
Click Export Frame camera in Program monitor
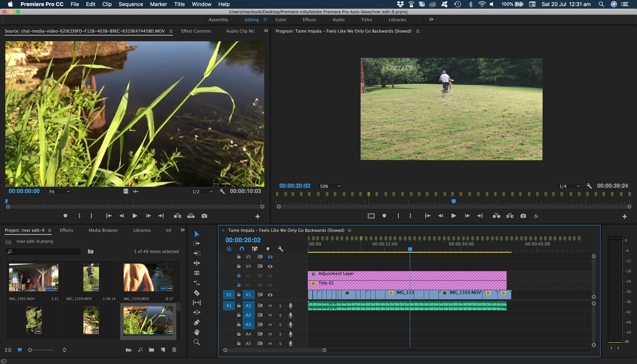[x=523, y=216]
